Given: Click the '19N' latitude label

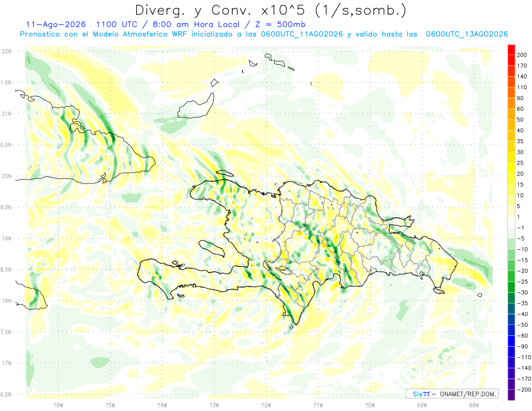Looking at the screenshot, I should tap(7, 238).
